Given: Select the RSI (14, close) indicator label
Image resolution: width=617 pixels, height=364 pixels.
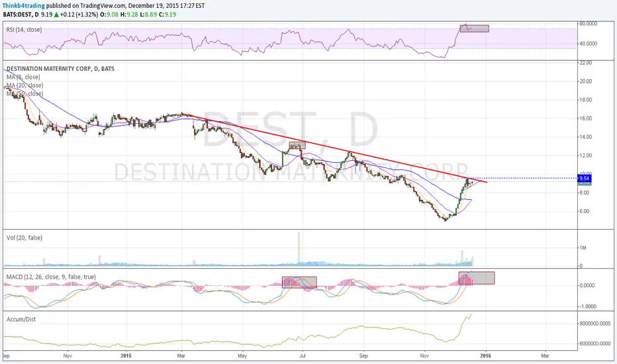Looking at the screenshot, I should [24, 30].
